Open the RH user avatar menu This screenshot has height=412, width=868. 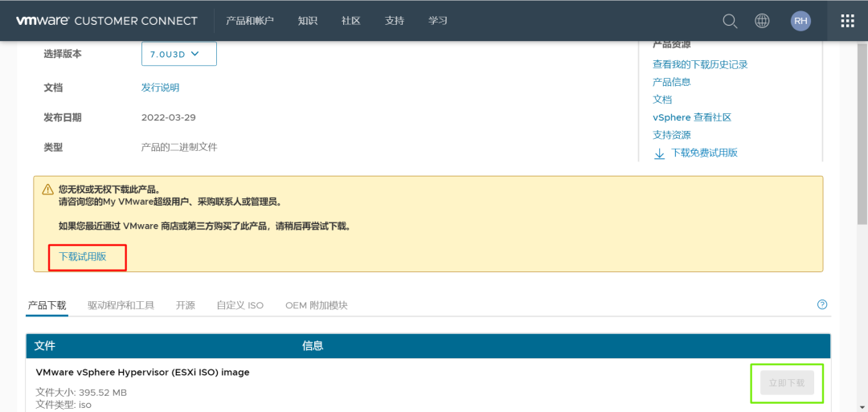(x=800, y=21)
